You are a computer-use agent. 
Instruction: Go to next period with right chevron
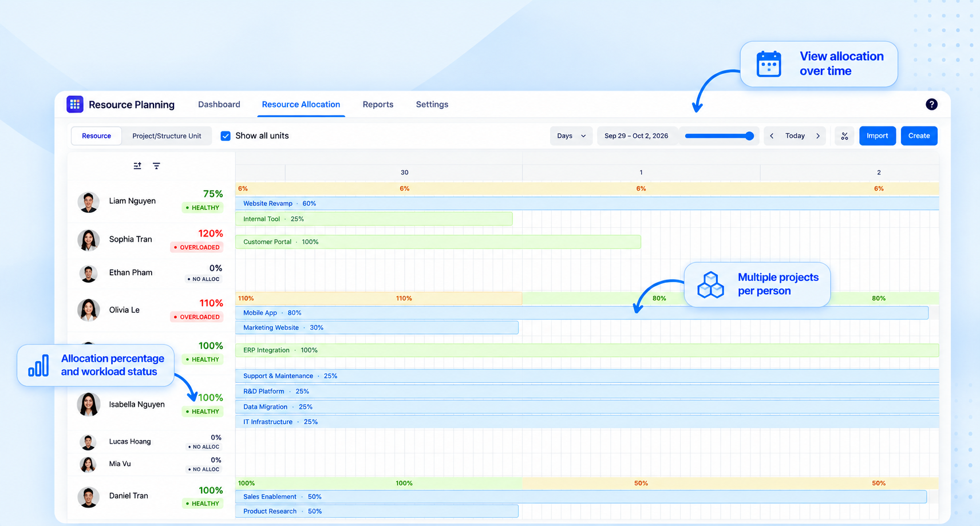click(818, 136)
